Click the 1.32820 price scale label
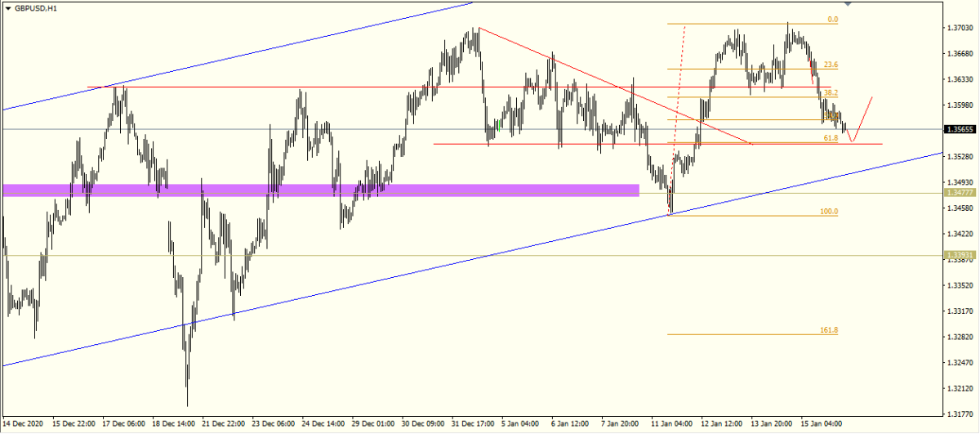 961,337
